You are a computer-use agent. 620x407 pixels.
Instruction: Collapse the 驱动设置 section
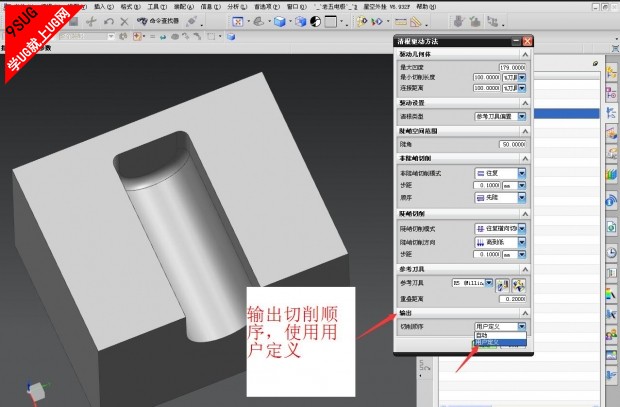525,103
